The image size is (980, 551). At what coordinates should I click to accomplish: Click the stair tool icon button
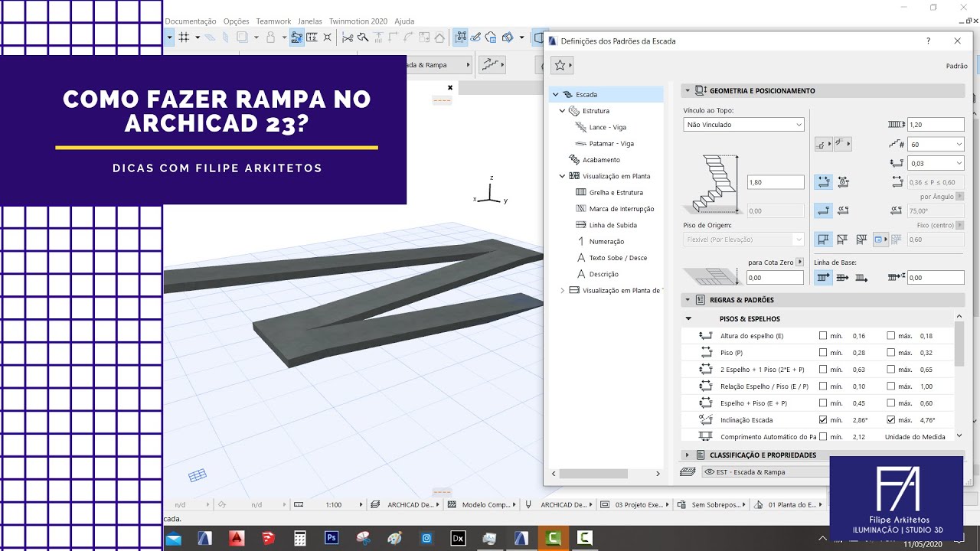[x=492, y=65]
